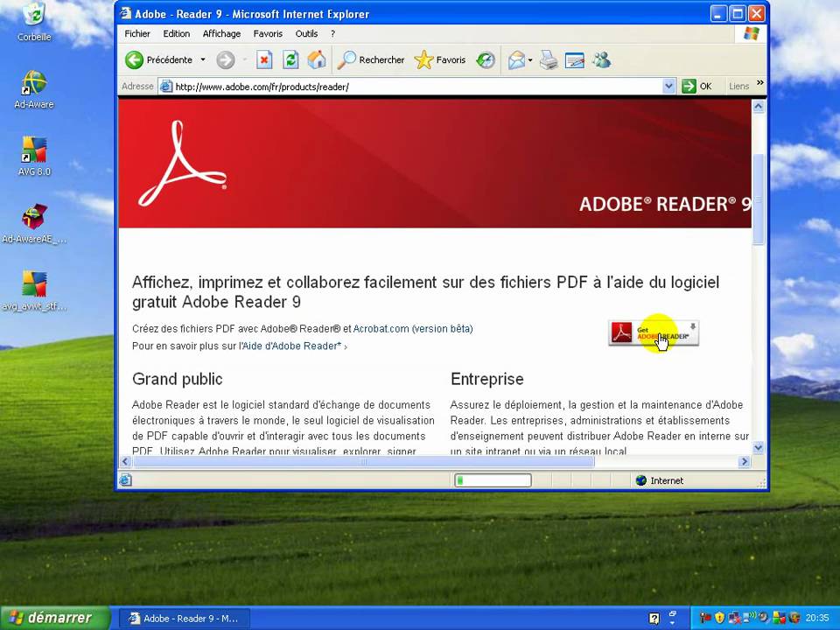This screenshot has height=630, width=840.
Task: Click the 20:35 system clock
Action: (817, 619)
